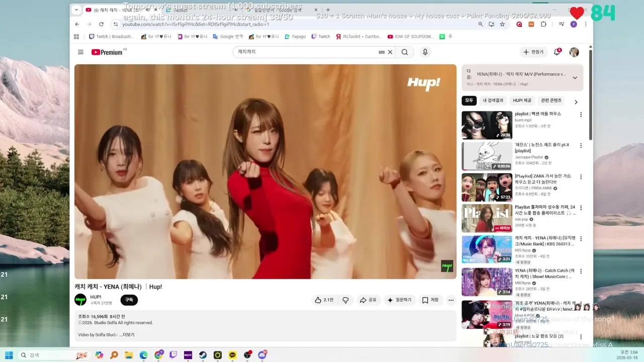Screen dimensions: 644x362
Task: Open options for '재진스' 뉴진스 재즈 playlist
Action: [581, 146]
